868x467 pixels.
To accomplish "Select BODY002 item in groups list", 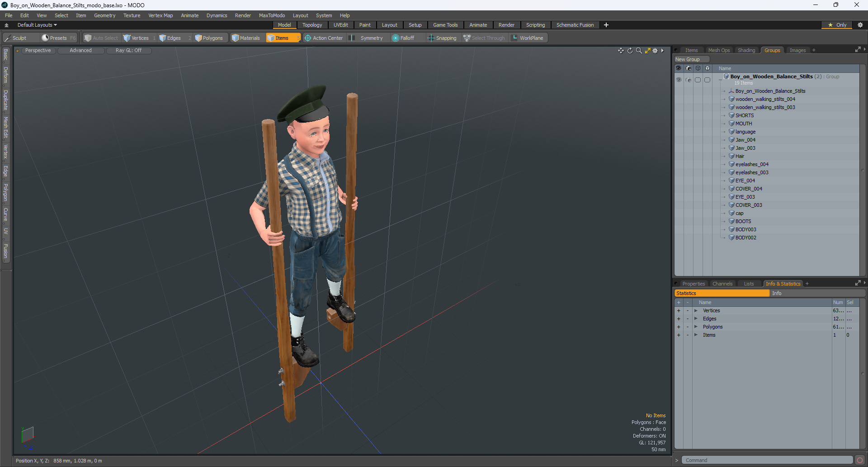I will click(745, 238).
